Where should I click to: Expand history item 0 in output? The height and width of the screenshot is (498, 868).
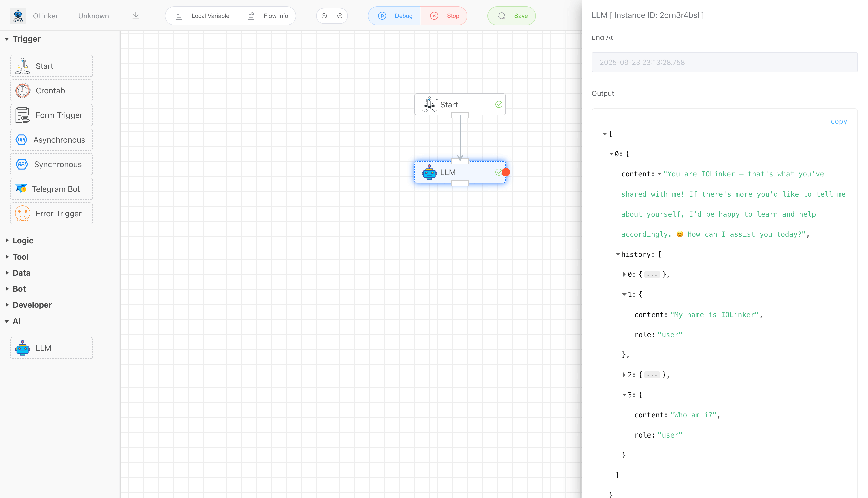624,274
